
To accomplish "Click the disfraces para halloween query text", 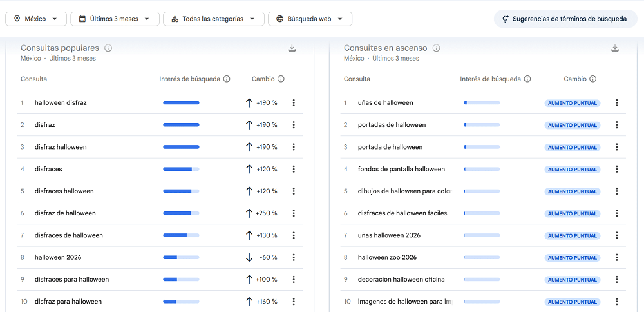I will [x=72, y=280].
